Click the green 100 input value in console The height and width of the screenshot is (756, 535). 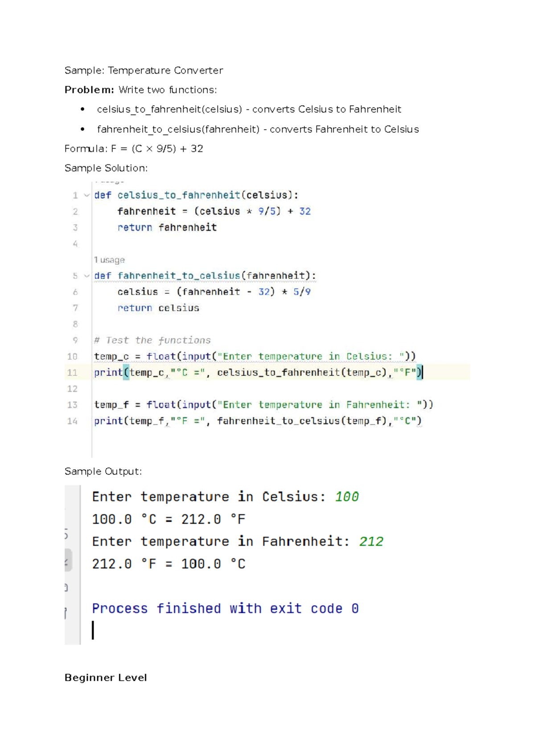tap(347, 497)
